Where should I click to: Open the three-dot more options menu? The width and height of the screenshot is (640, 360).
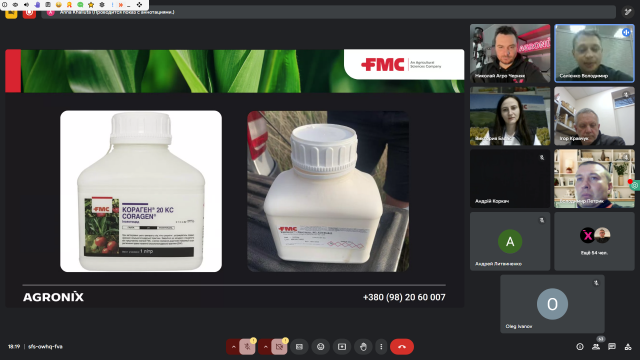[x=381, y=347]
